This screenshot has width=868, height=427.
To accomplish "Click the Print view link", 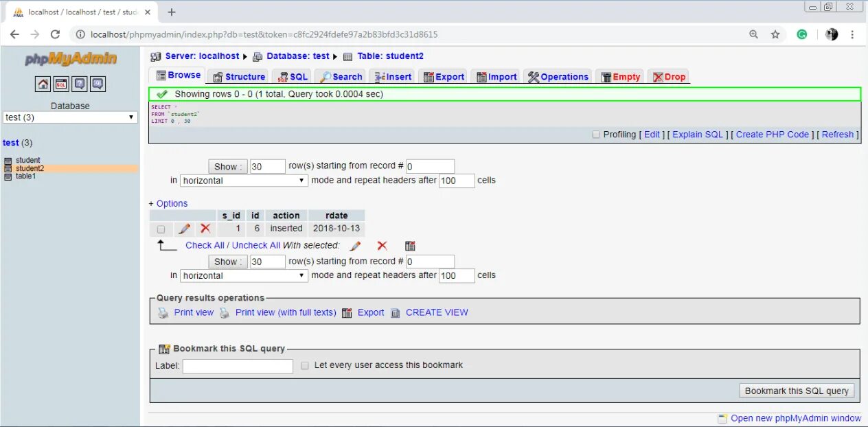I will pyautogui.click(x=194, y=312).
